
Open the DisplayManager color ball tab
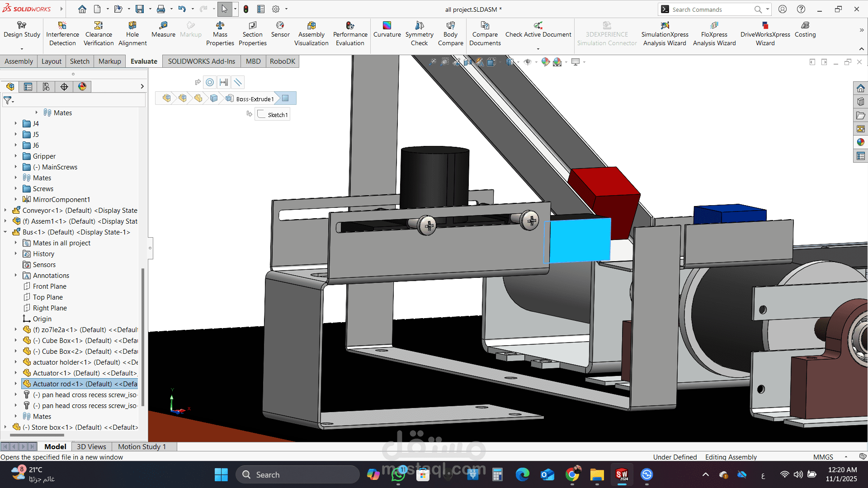82,87
